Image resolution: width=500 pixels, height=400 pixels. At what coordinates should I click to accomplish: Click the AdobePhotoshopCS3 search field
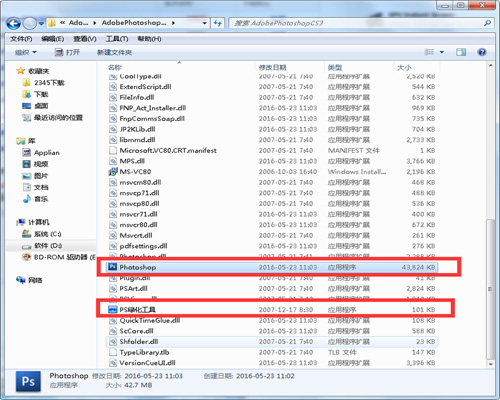pyautogui.click(x=361, y=23)
